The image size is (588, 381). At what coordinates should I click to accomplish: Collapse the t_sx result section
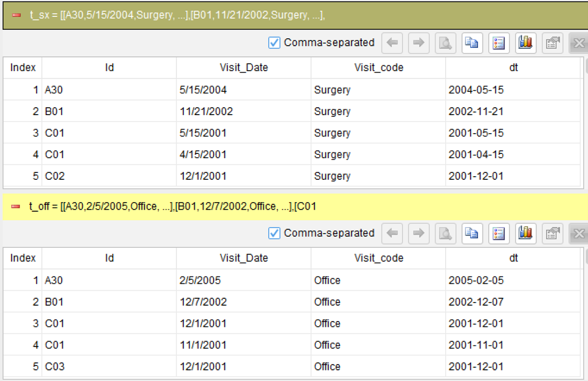coord(16,15)
